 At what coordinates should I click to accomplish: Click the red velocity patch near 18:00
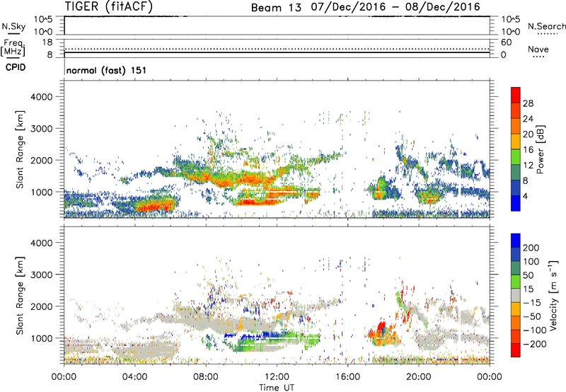click(x=381, y=328)
